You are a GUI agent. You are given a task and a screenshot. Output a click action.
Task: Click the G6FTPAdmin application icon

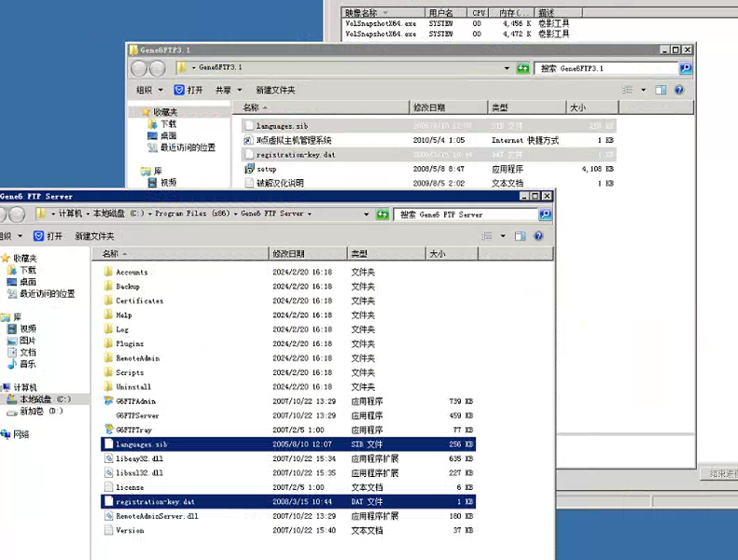click(x=108, y=401)
